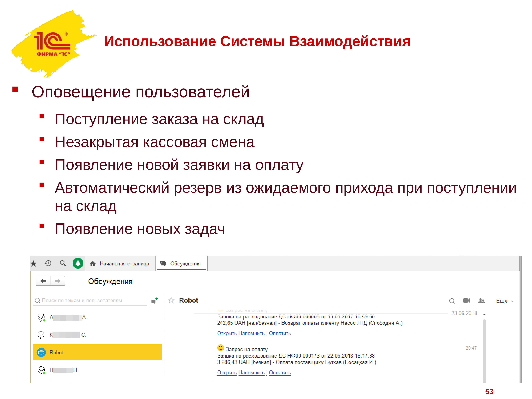The image size is (532, 399).
Task: Click the 20:47 message timestamp
Action: pyautogui.click(x=471, y=348)
